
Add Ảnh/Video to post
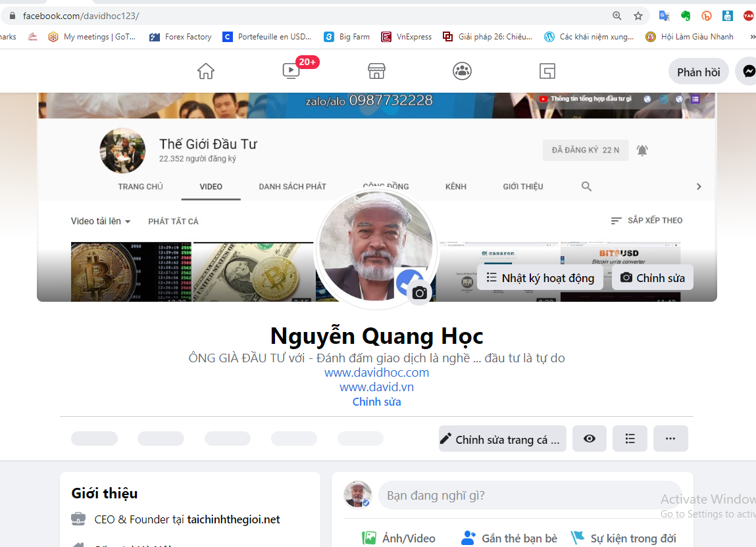[x=398, y=538]
